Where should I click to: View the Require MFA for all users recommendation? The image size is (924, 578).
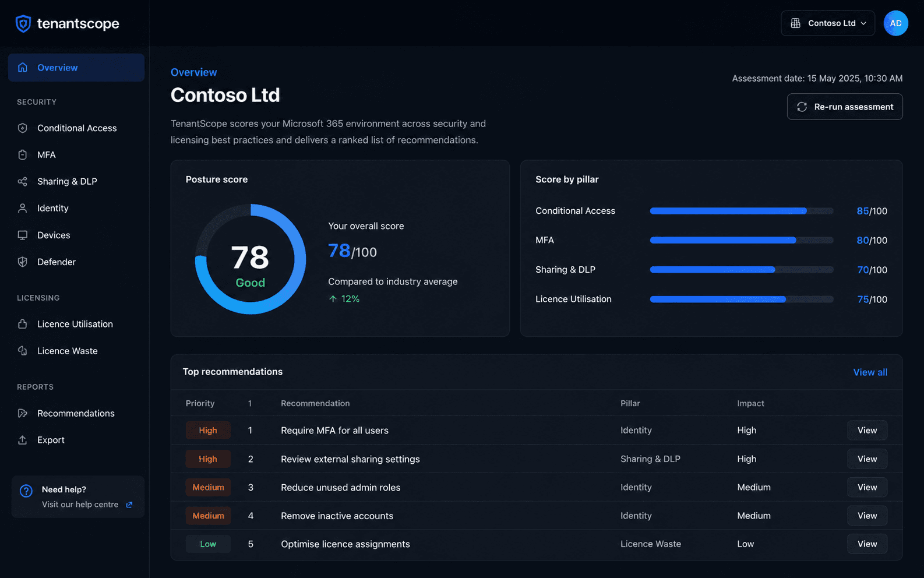[867, 431]
